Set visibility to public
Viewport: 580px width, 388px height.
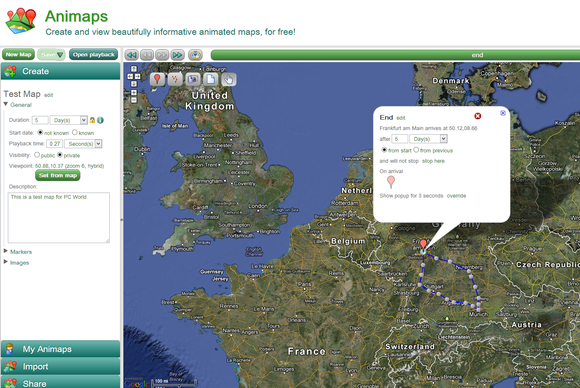coord(37,155)
